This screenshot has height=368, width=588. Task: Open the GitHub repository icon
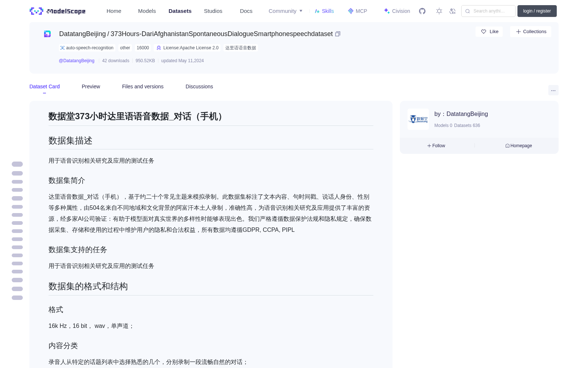[422, 11]
